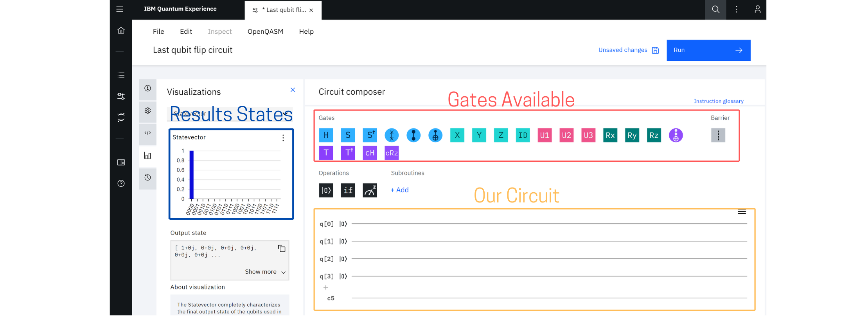Open the search icon in top bar
Screen dimensions: 868x316
point(715,9)
